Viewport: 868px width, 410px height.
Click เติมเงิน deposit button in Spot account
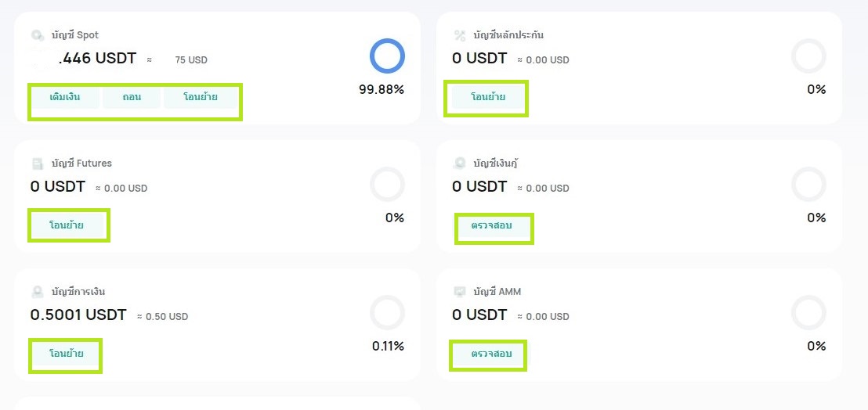(65, 98)
